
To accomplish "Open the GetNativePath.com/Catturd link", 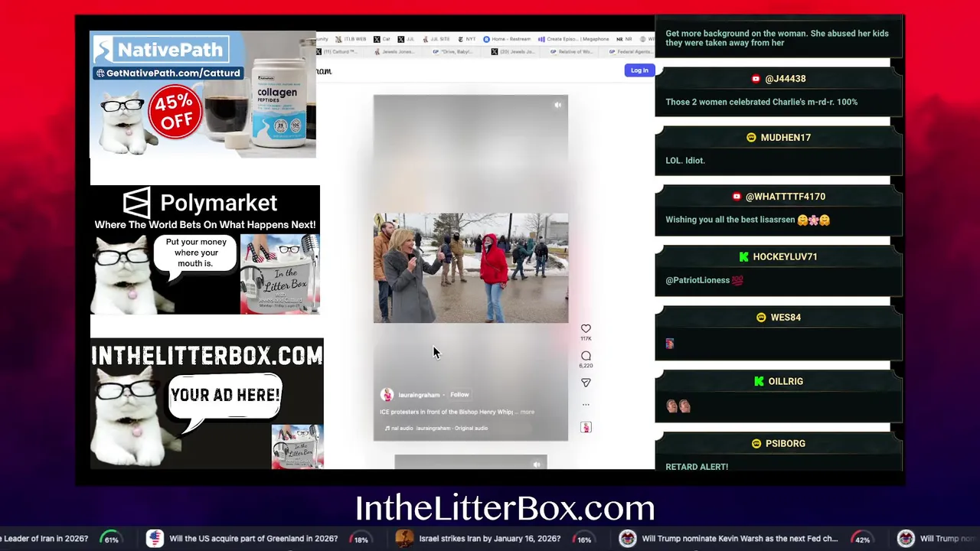I will 168,73.
